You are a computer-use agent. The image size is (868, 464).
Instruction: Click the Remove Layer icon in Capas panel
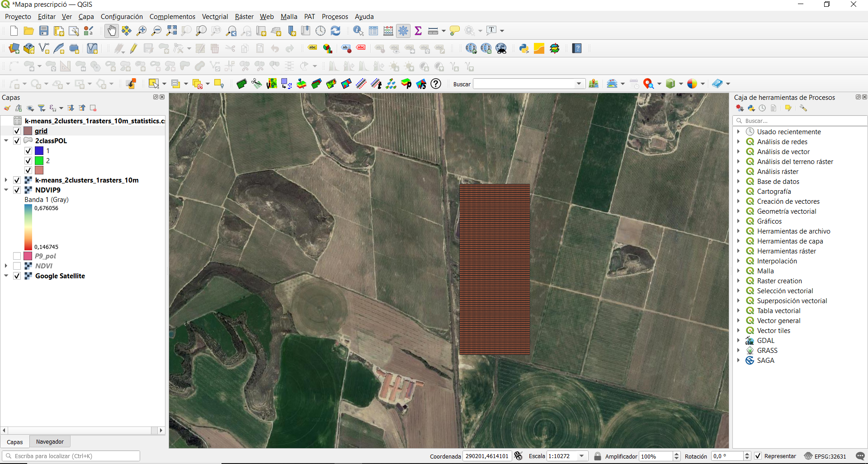pos(93,108)
